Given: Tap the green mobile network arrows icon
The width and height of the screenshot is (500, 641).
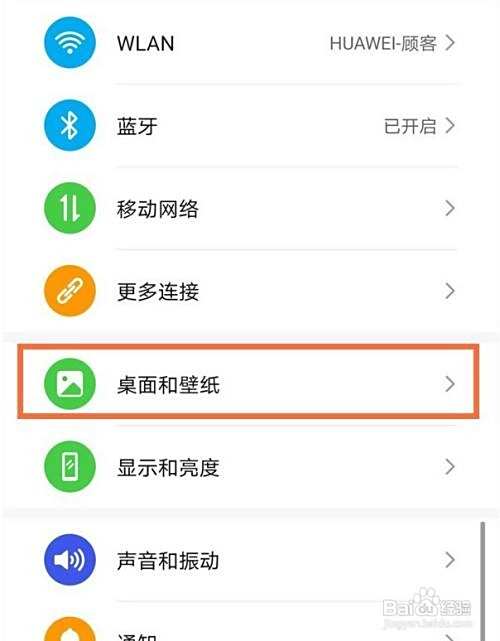Looking at the screenshot, I should click(x=70, y=208).
